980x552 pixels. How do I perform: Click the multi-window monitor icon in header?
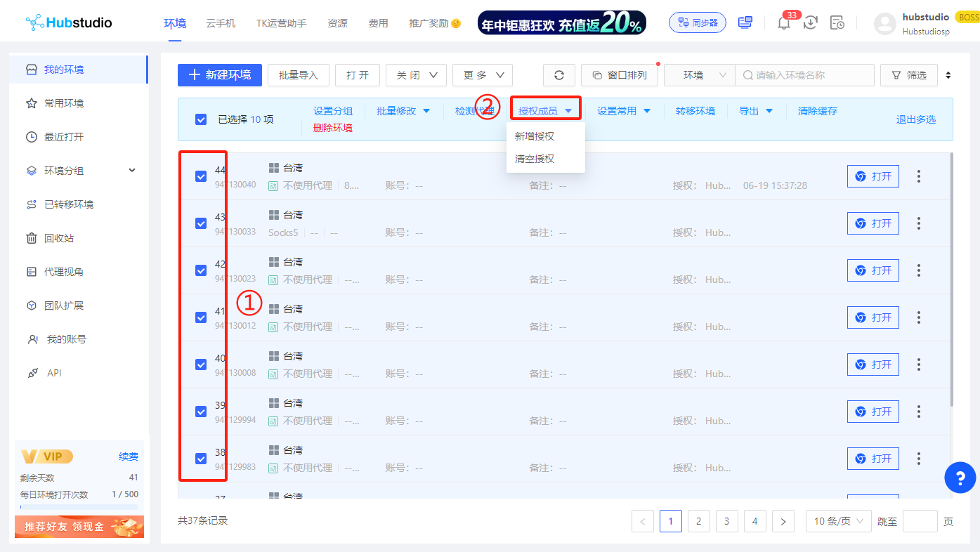(x=745, y=22)
